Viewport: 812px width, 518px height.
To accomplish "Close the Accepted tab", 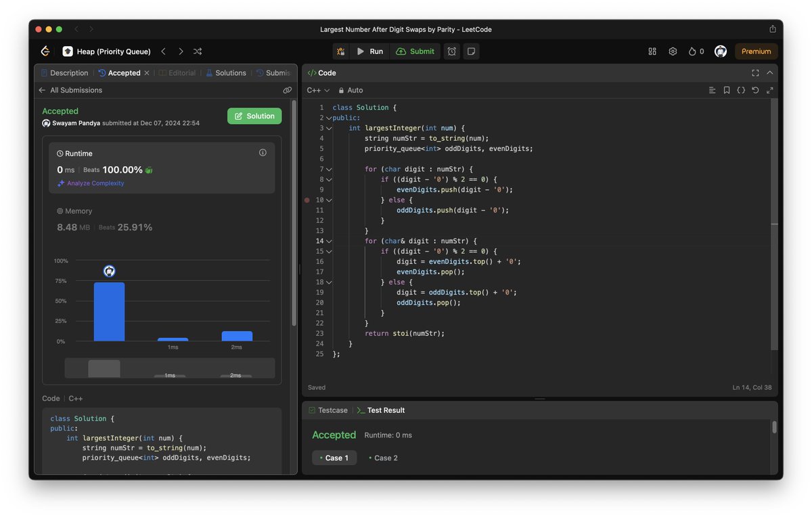I will (146, 73).
